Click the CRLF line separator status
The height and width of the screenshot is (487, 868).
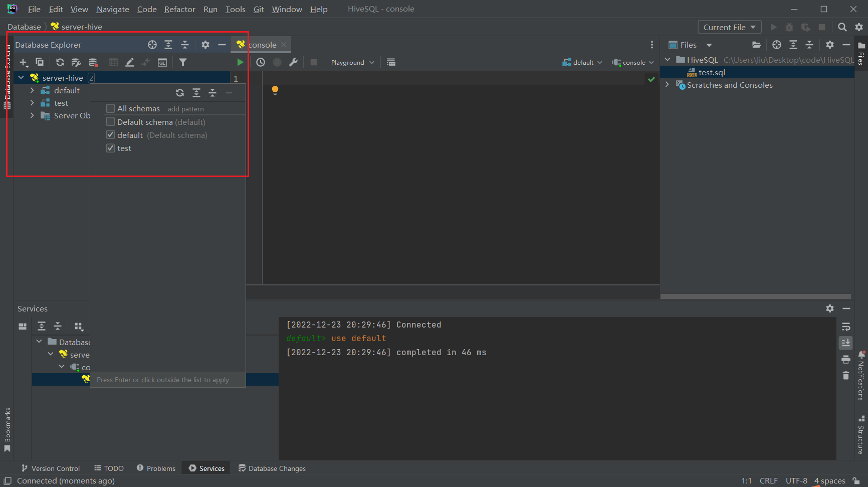point(768,480)
